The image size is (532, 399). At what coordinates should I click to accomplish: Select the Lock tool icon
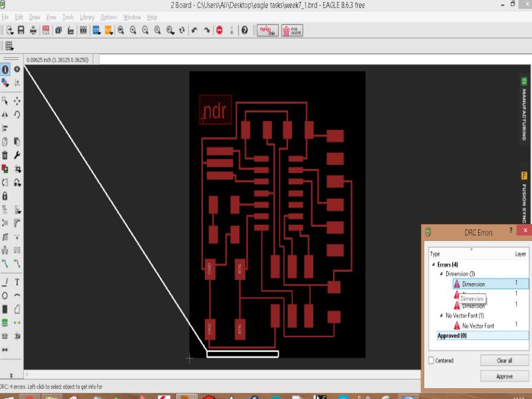[5, 196]
